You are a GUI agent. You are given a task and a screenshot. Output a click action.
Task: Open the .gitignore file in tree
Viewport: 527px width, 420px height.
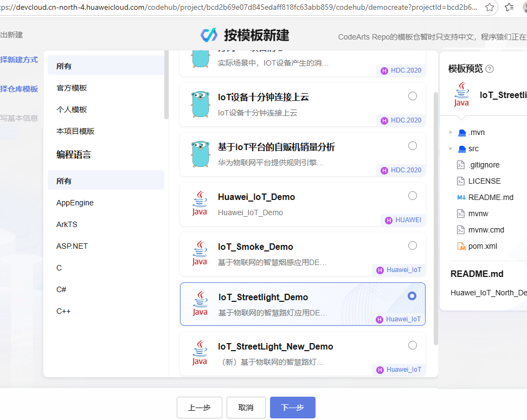484,165
